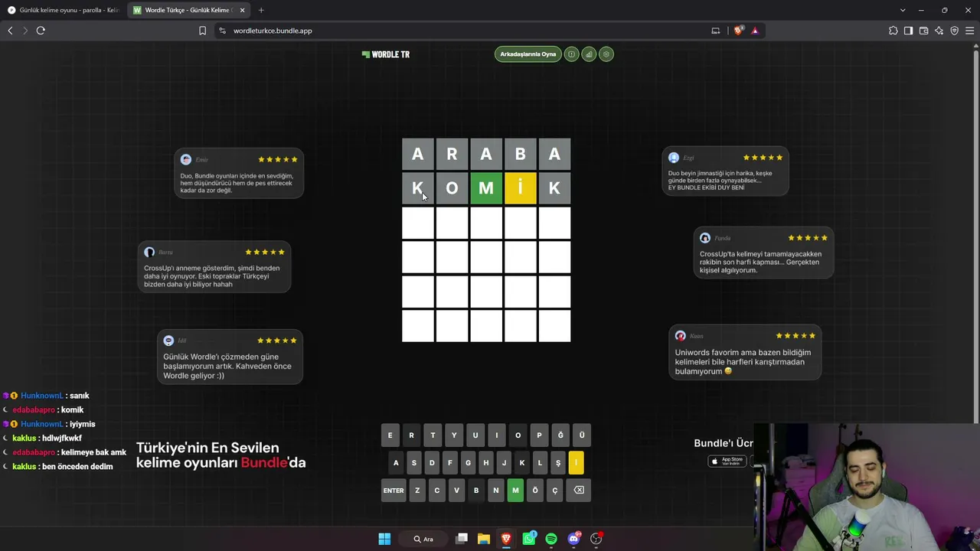Open the browser extensions puzzle icon
The width and height of the screenshot is (980, 551).
(x=893, y=31)
